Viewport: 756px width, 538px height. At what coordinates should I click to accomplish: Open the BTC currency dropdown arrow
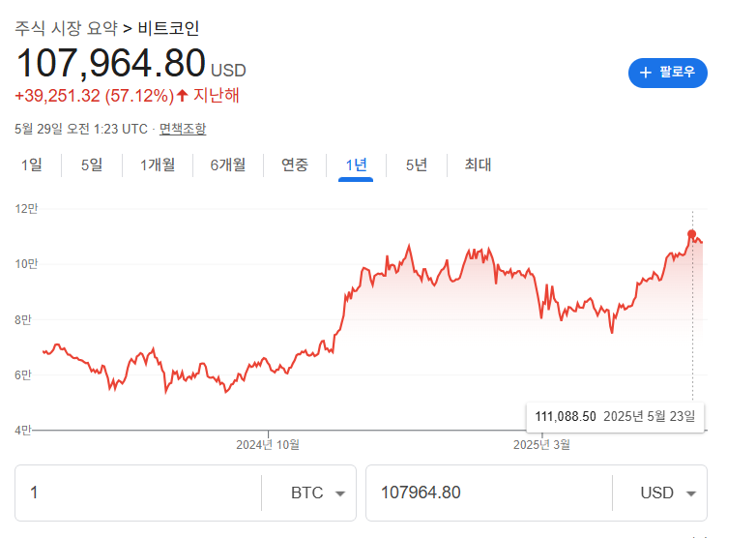click(x=340, y=493)
